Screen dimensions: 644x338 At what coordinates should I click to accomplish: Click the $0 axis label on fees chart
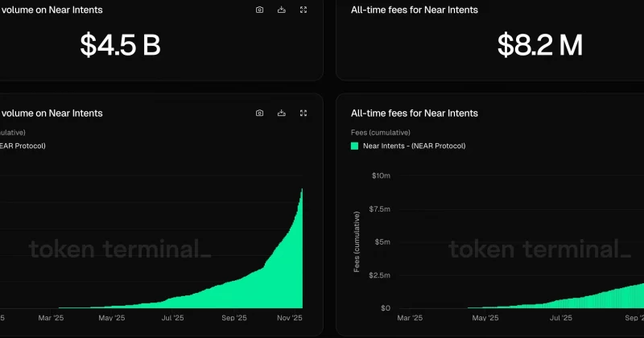(x=386, y=308)
